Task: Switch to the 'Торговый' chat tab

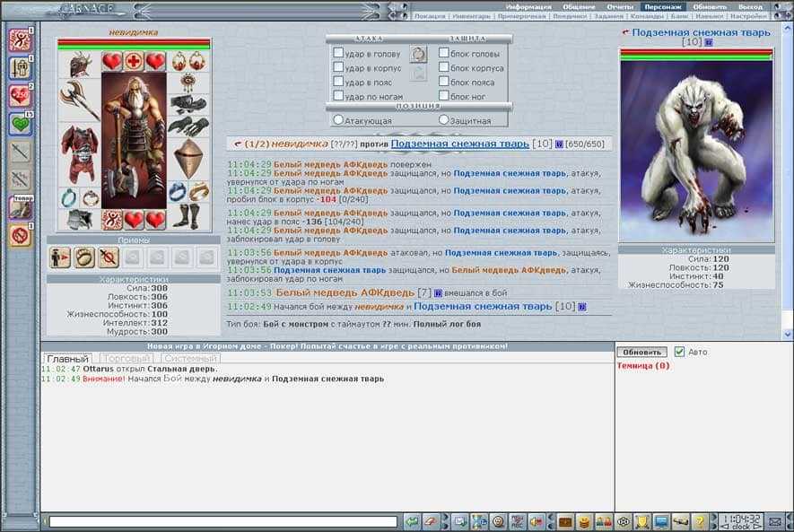Action: pyautogui.click(x=125, y=359)
